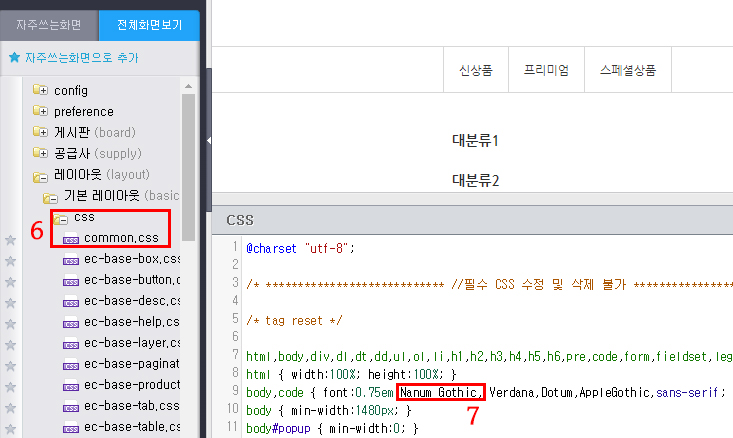Click the blue star icon beside 자주쓰는화면으로 추가

14,57
